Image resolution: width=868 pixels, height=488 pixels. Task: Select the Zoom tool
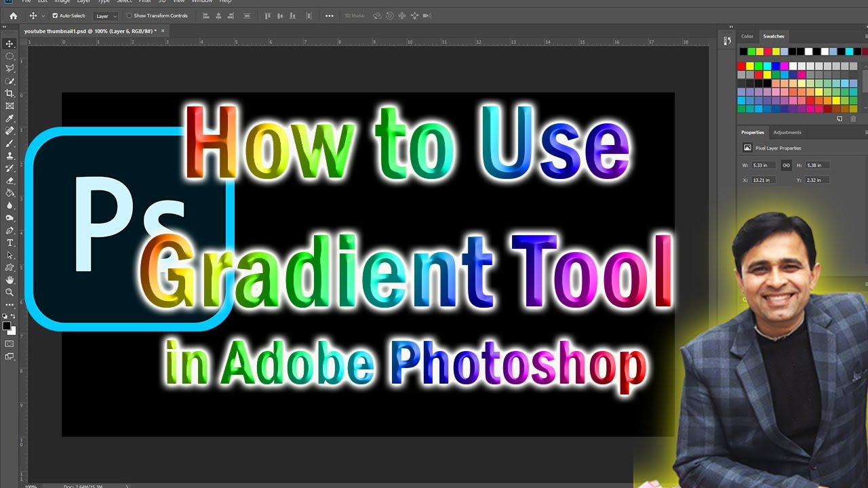coord(9,293)
